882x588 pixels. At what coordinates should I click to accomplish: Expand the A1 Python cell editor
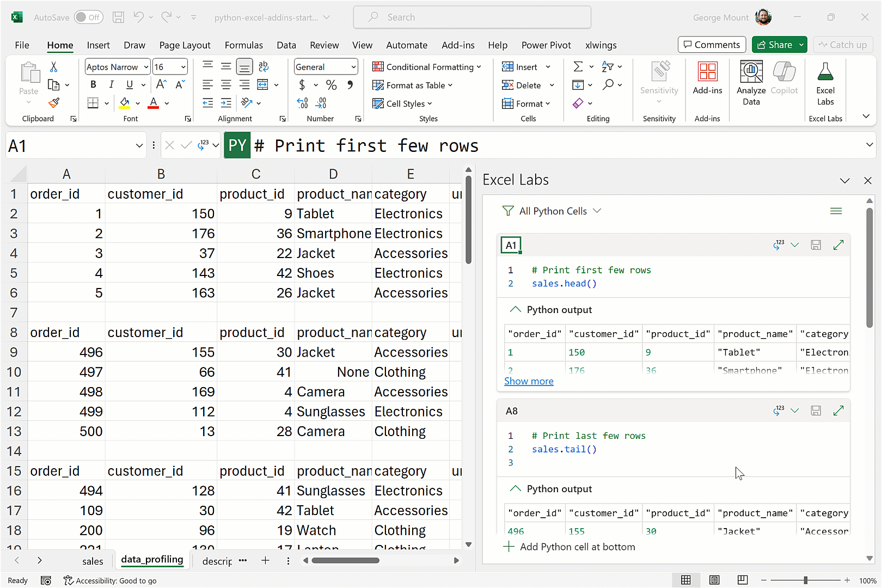click(838, 245)
